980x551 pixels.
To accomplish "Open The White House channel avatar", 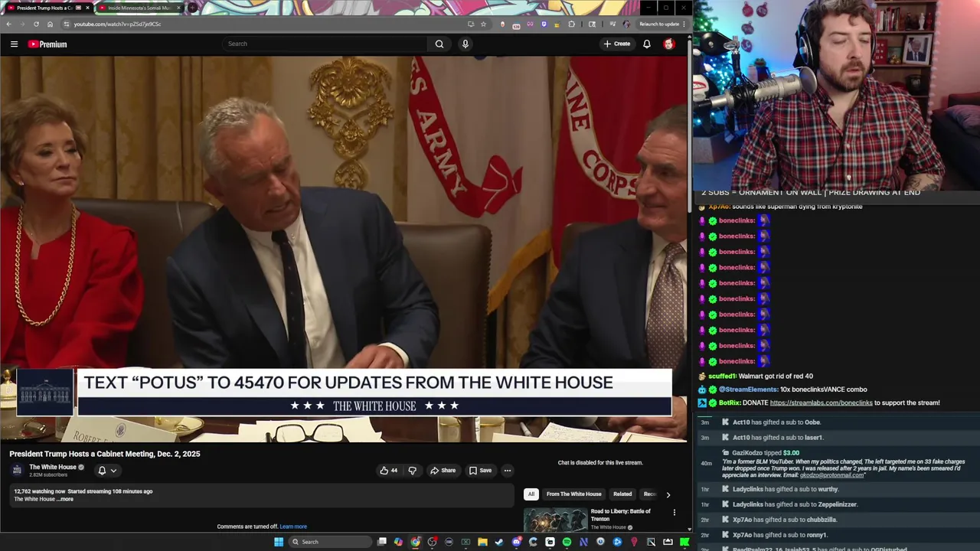I will pyautogui.click(x=17, y=470).
